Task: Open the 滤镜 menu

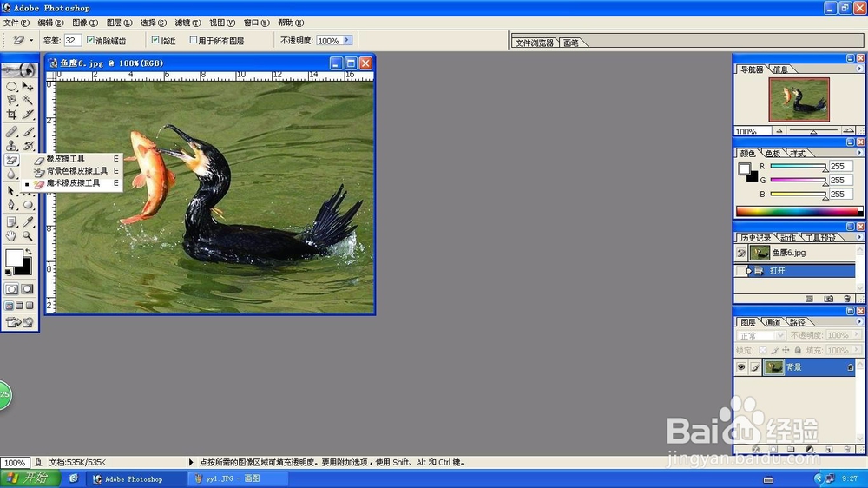Action: click(187, 23)
